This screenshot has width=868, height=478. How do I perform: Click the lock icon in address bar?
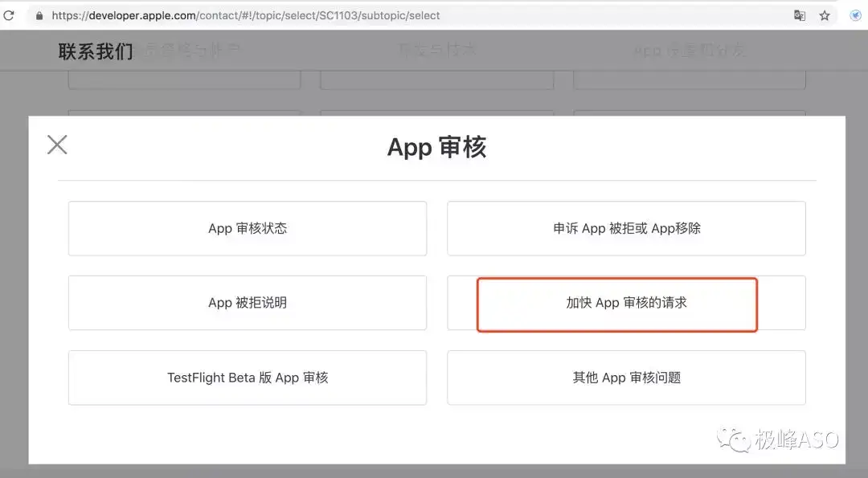[39, 15]
